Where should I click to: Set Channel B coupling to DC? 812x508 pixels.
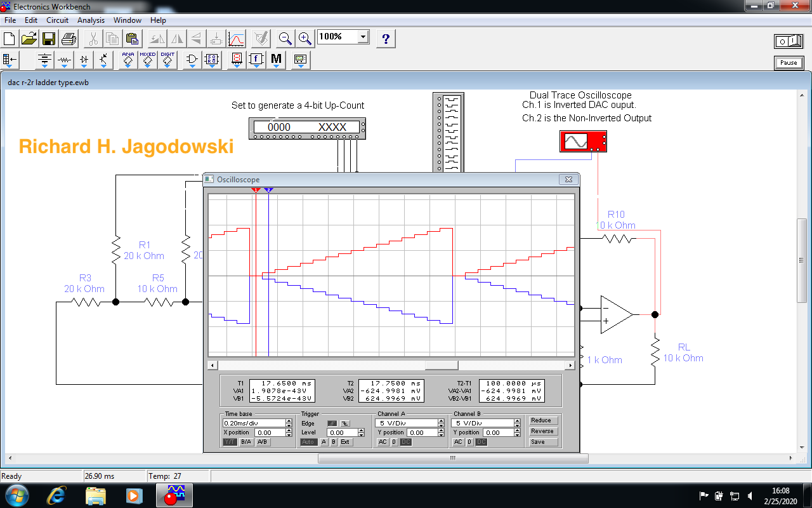[x=481, y=442]
